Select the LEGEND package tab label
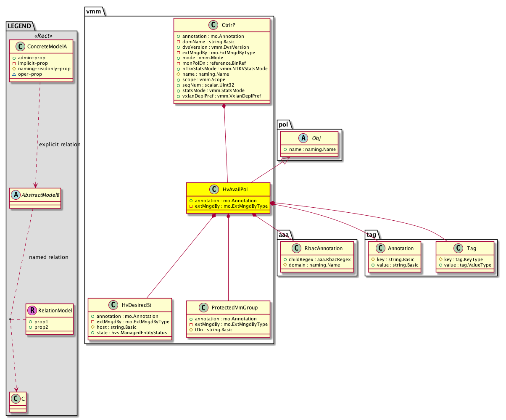The image size is (506, 420). (20, 26)
